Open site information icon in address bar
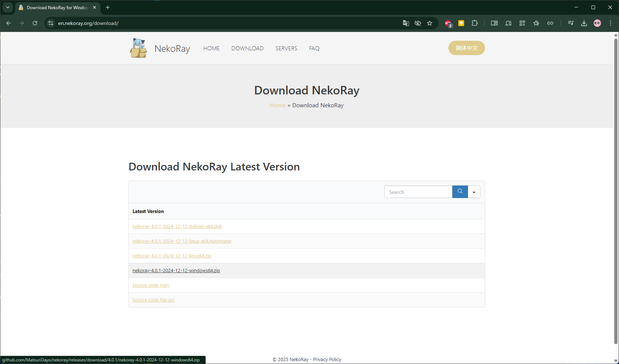The image size is (619, 364). [51, 23]
